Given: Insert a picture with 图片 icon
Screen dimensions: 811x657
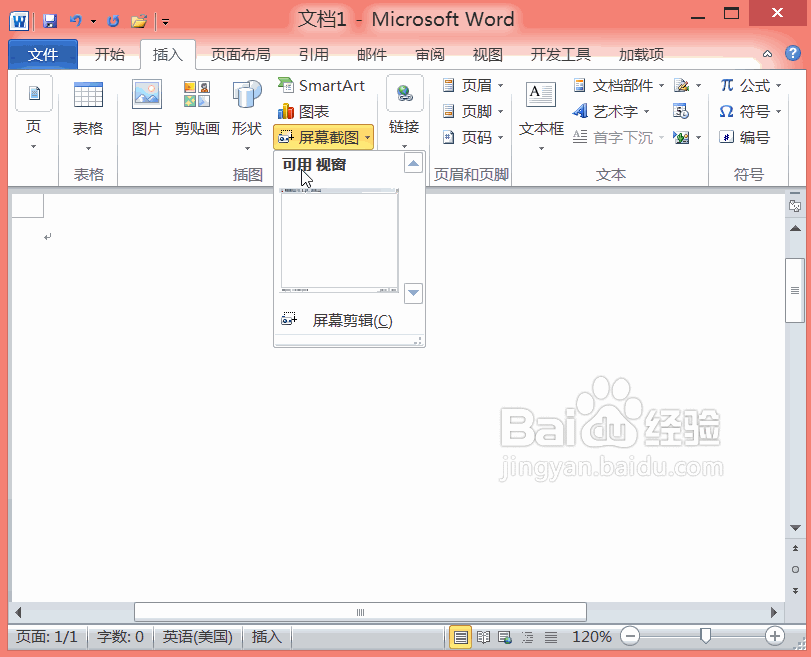Looking at the screenshot, I should click(147, 109).
